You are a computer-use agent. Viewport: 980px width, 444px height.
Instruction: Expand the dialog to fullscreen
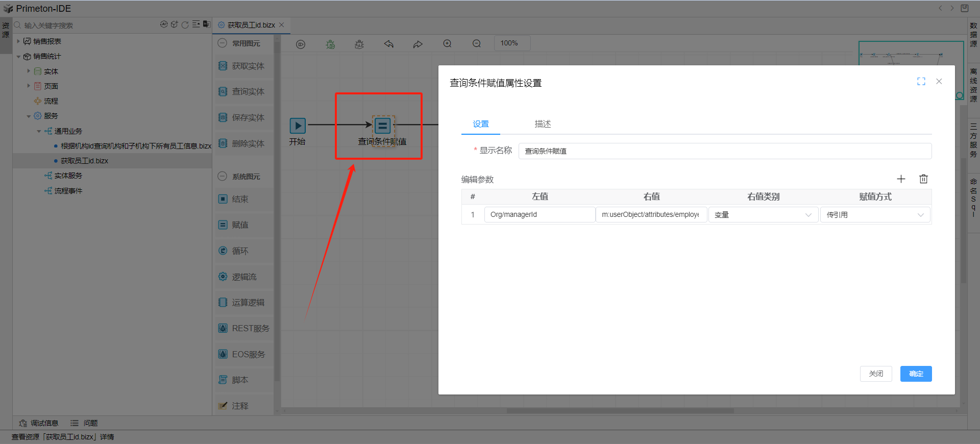[x=921, y=82]
